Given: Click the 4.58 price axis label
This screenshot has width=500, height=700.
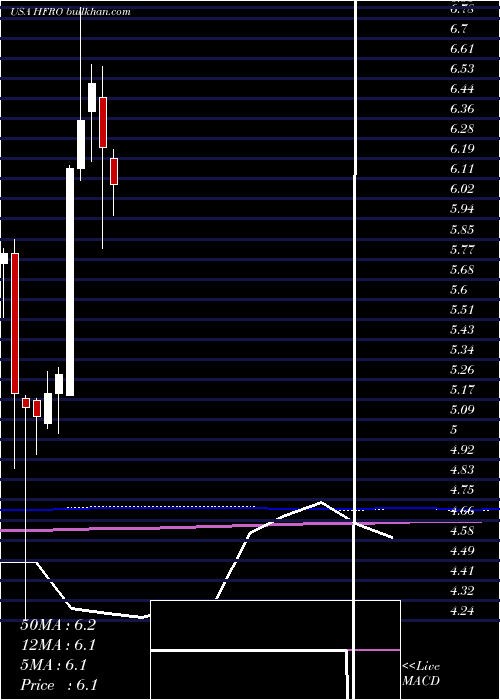Looking at the screenshot, I should tap(462, 530).
